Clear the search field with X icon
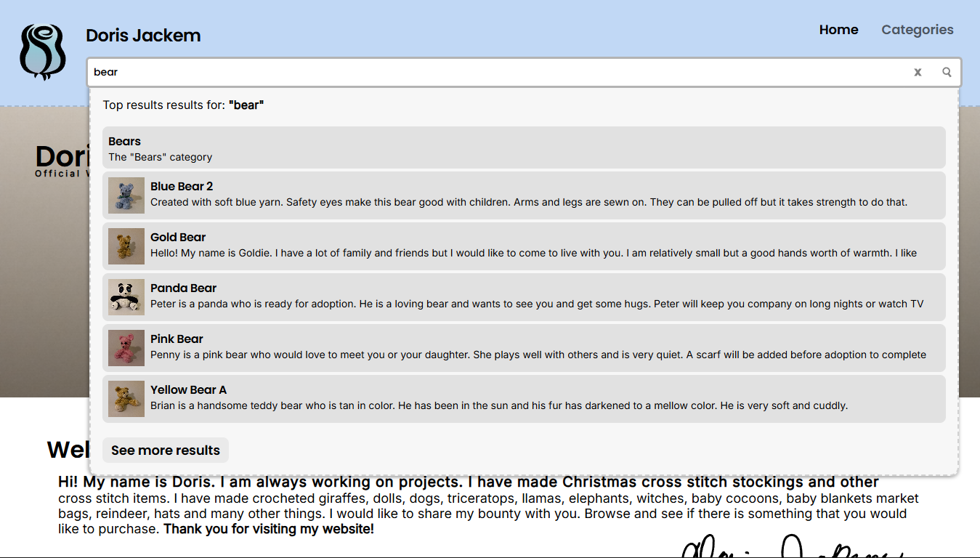Screen dimensions: 980x558 918,72
